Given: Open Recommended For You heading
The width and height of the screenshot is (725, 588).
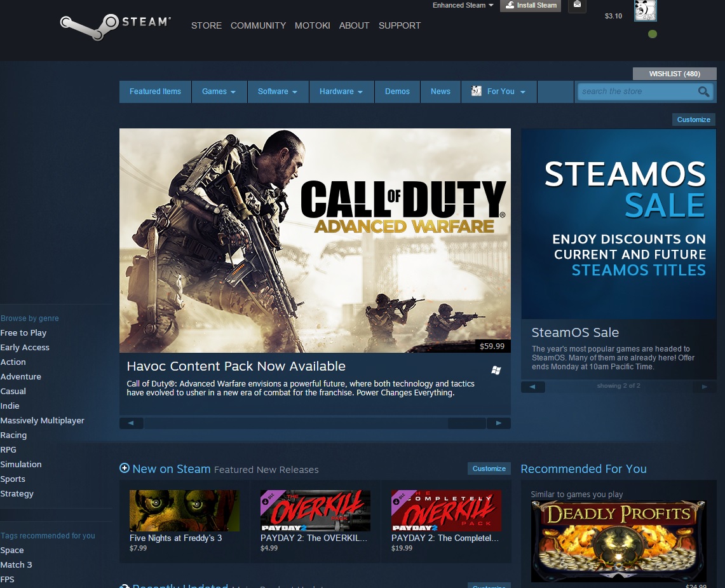Looking at the screenshot, I should point(583,468).
